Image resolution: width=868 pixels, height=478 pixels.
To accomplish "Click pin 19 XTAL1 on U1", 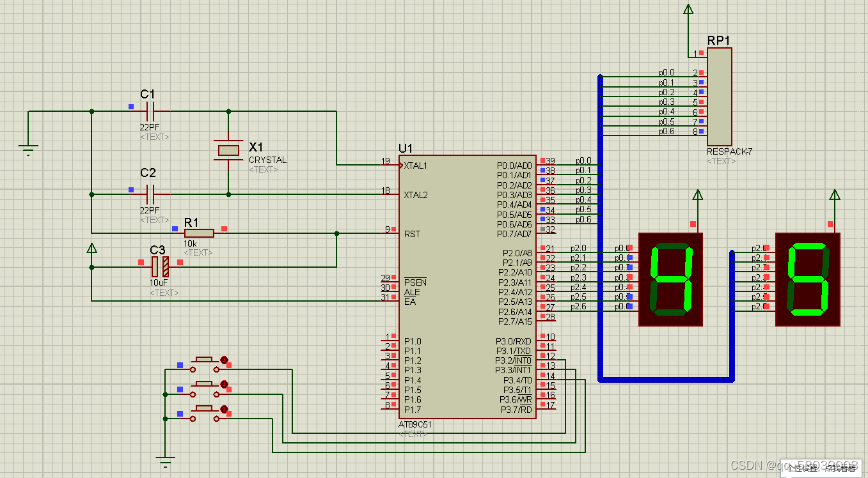I will (x=390, y=165).
